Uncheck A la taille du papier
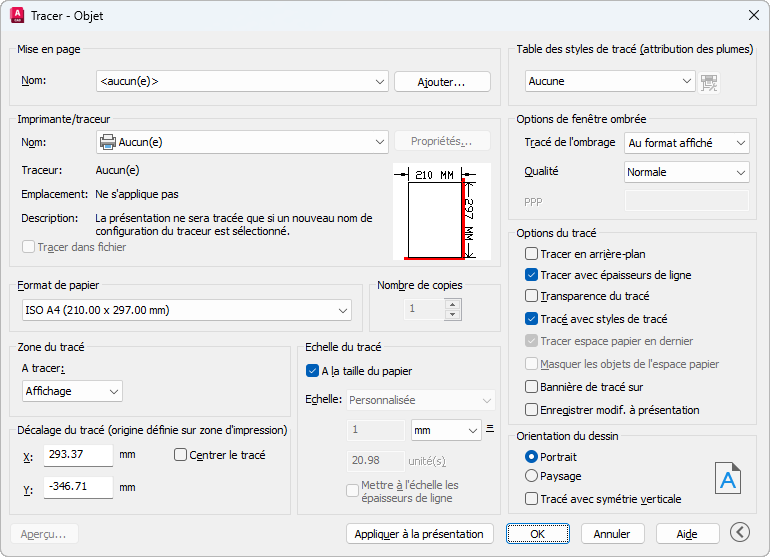Image resolution: width=770 pixels, height=557 pixels. (x=312, y=371)
